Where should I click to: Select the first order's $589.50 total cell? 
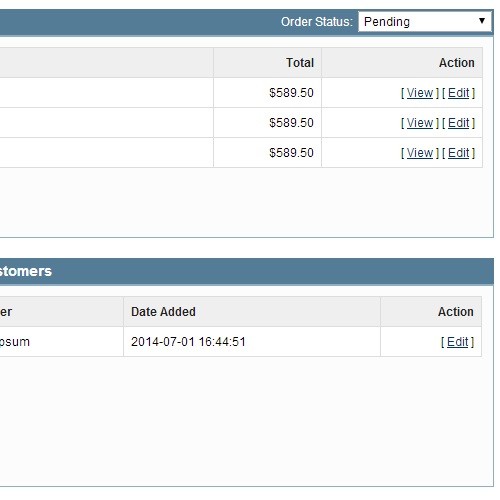point(267,93)
